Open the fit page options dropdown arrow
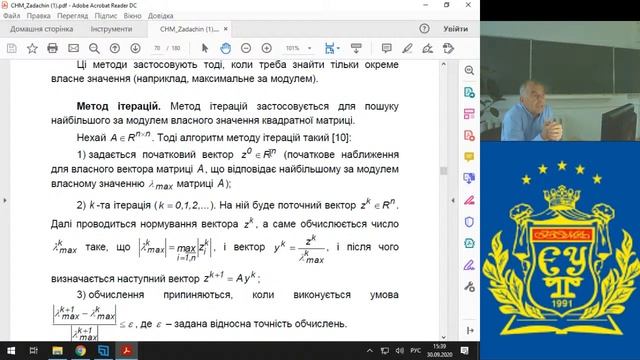The image size is (640, 360). click(338, 49)
